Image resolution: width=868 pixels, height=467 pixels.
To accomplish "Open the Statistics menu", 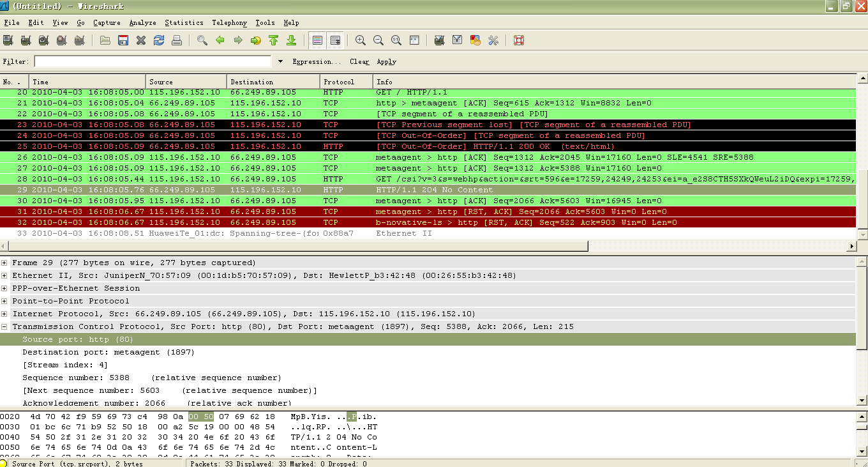I will tap(184, 23).
